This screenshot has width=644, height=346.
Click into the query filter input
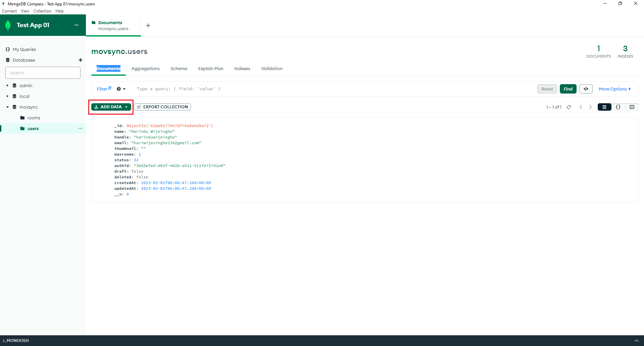click(x=332, y=89)
